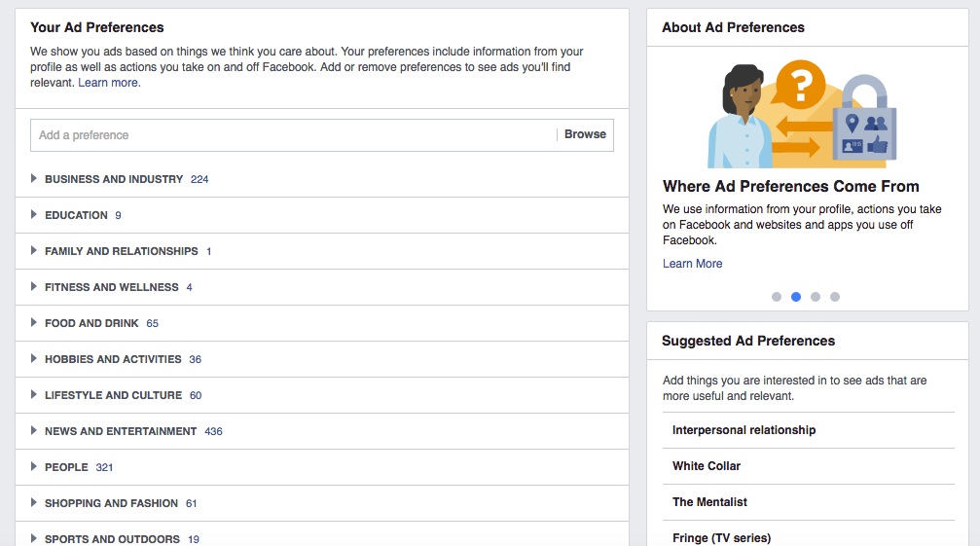Follow the Learn More link under About
980x546 pixels.
(x=692, y=264)
